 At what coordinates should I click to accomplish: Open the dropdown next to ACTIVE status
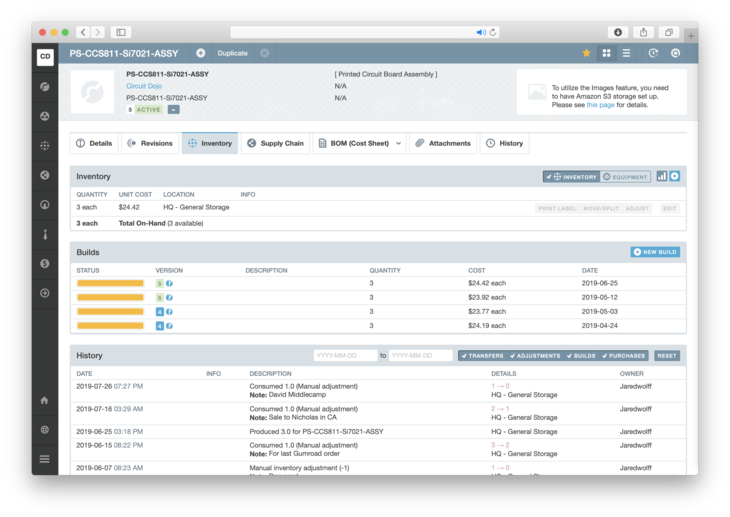point(173,110)
